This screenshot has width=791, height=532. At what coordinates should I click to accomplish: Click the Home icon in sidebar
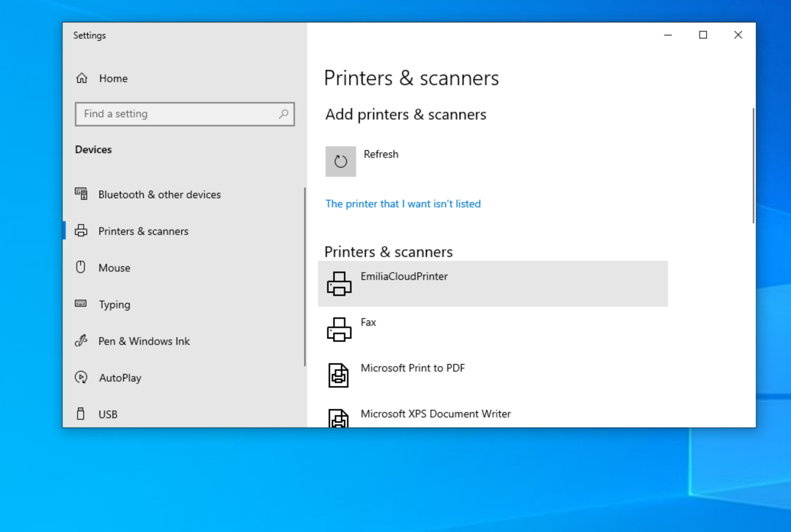point(82,78)
